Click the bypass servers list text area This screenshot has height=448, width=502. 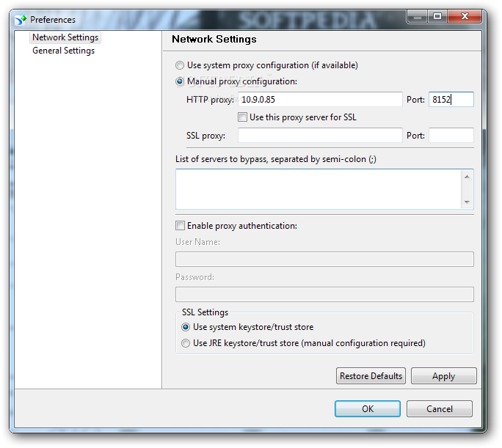[319, 189]
